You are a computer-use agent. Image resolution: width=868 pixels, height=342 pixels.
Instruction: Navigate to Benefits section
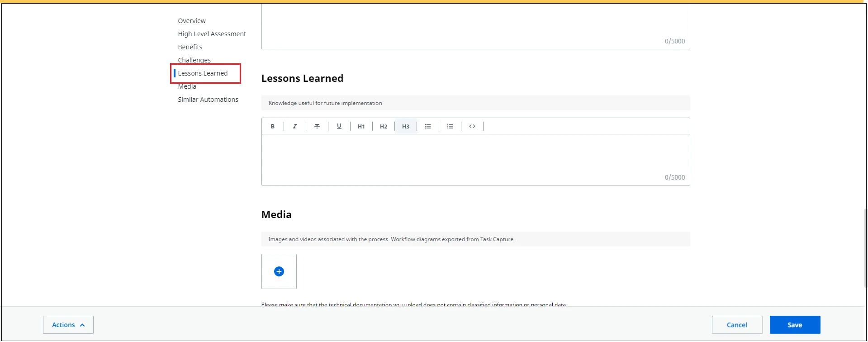coord(190,47)
